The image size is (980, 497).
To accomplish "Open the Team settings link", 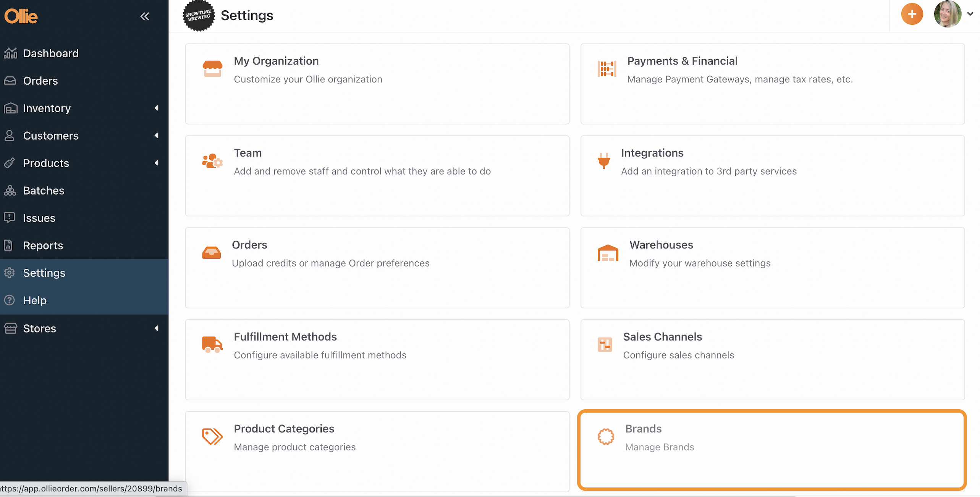I will click(x=247, y=153).
